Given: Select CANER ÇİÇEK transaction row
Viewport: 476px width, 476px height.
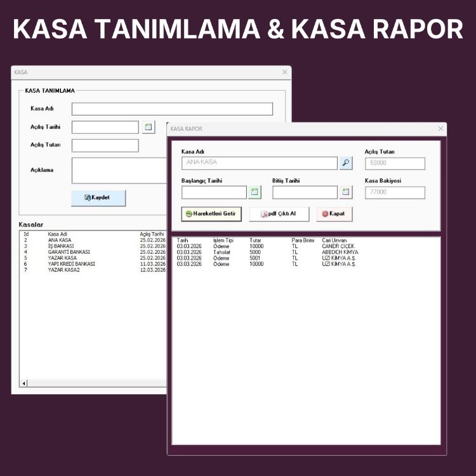Looking at the screenshot, I should tap(306, 246).
